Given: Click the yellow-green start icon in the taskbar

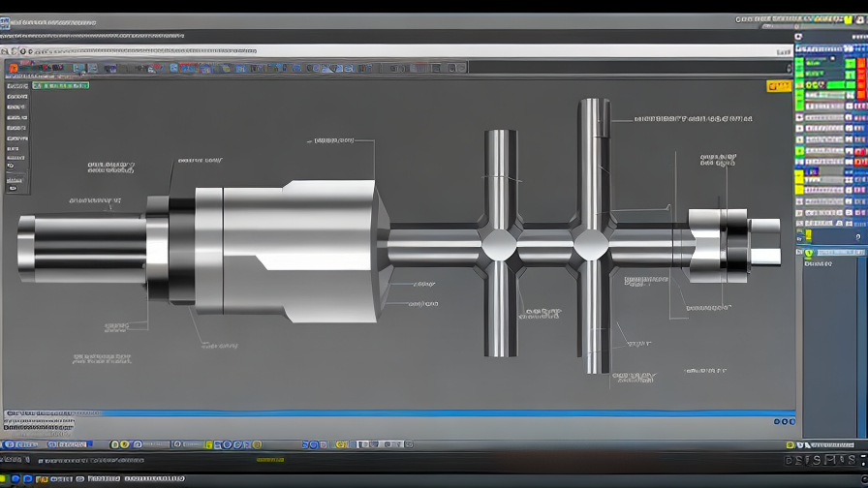Looking at the screenshot, I should (3, 478).
